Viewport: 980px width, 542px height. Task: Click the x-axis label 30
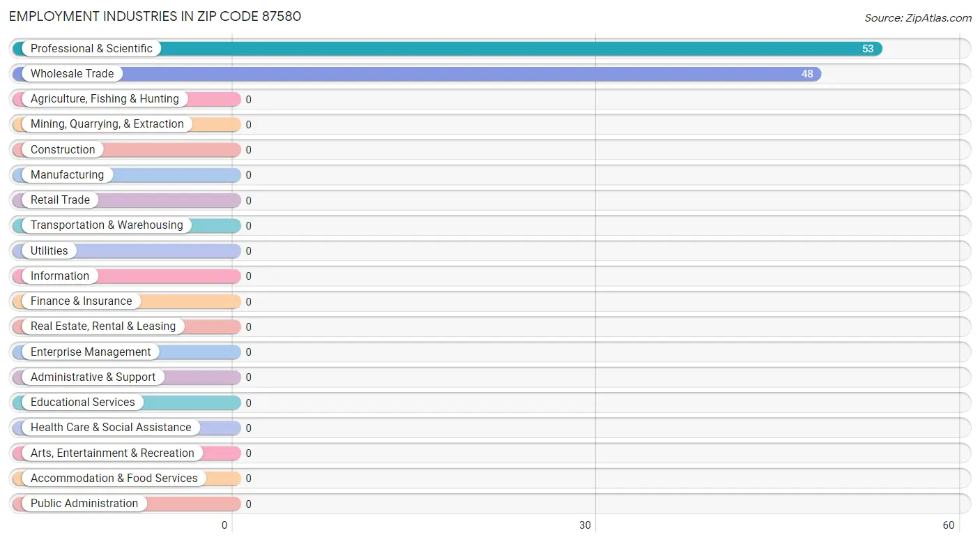click(x=585, y=525)
